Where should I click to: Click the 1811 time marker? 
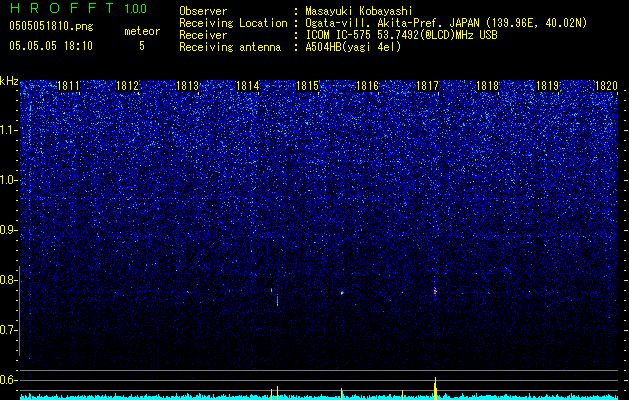pos(68,86)
